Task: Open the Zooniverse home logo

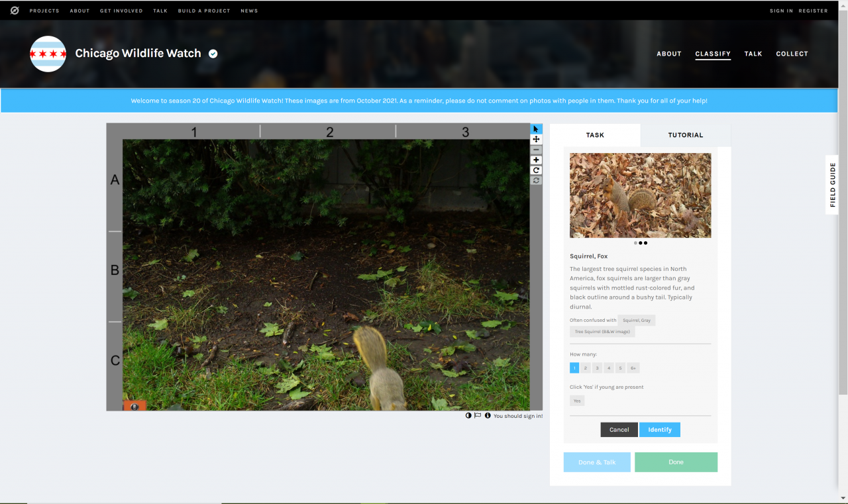Action: 15,11
